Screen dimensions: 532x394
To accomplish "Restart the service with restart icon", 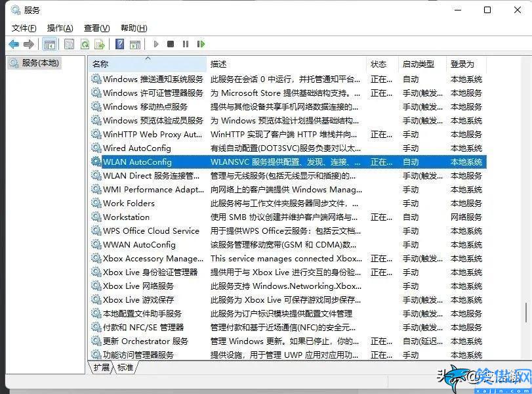I will tap(201, 44).
